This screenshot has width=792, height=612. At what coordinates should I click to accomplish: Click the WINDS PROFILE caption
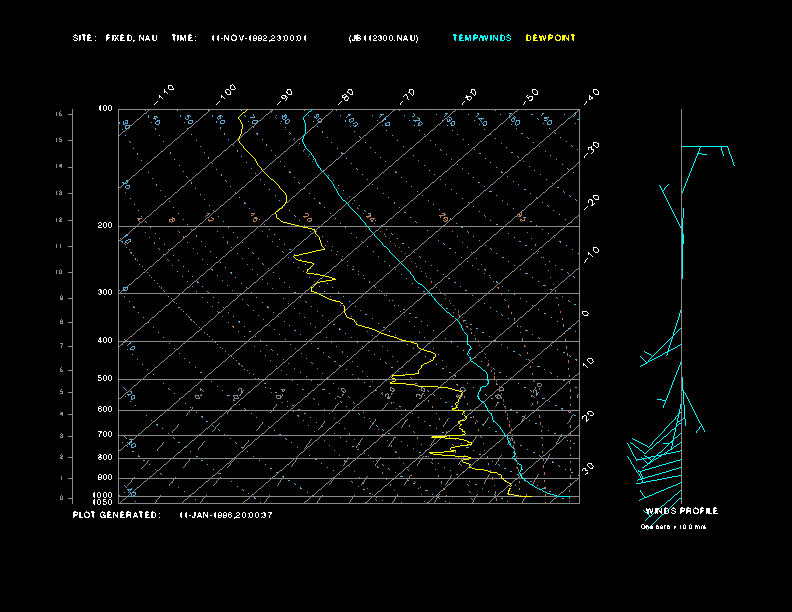pos(681,511)
